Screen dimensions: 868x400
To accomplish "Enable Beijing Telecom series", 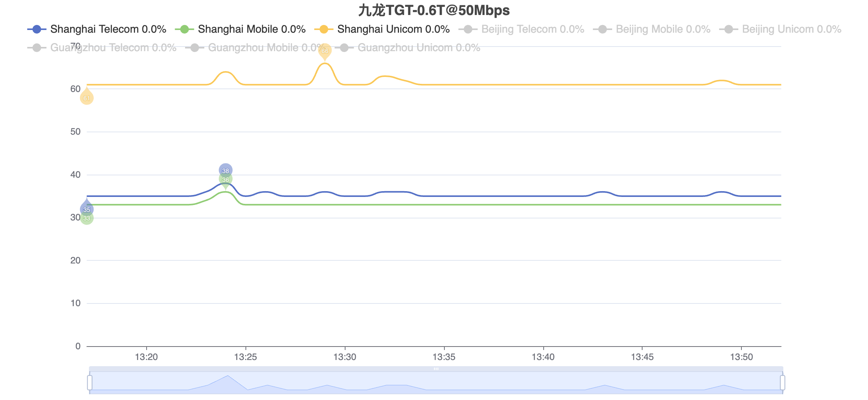I will [x=521, y=29].
